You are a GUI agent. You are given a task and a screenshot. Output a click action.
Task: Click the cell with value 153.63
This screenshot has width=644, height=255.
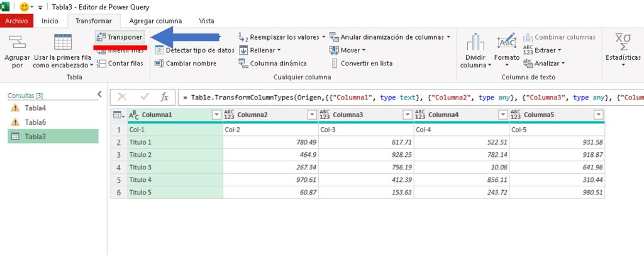point(367,193)
